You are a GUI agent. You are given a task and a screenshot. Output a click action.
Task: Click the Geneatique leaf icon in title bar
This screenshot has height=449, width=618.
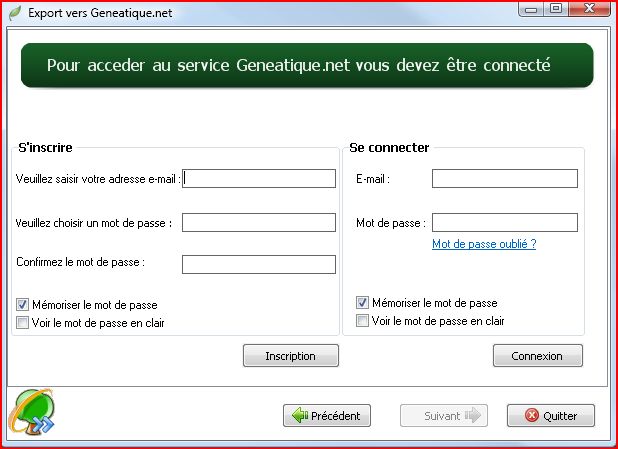15,13
